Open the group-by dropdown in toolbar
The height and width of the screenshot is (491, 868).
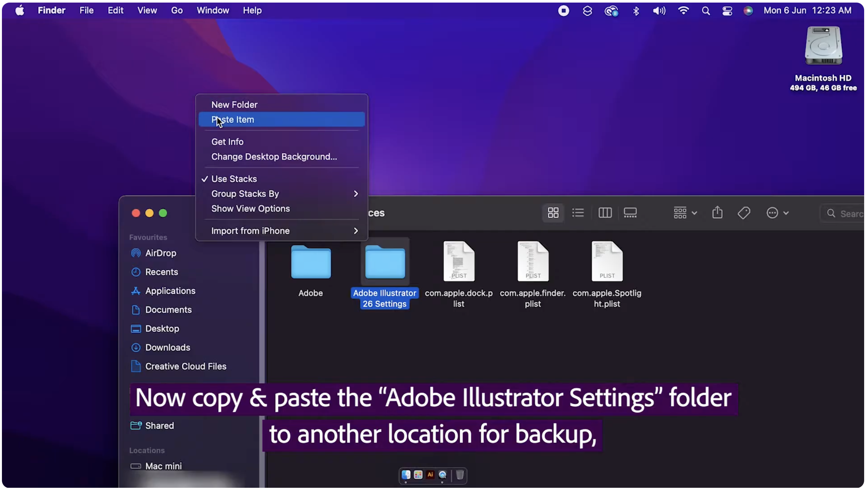pyautogui.click(x=685, y=213)
